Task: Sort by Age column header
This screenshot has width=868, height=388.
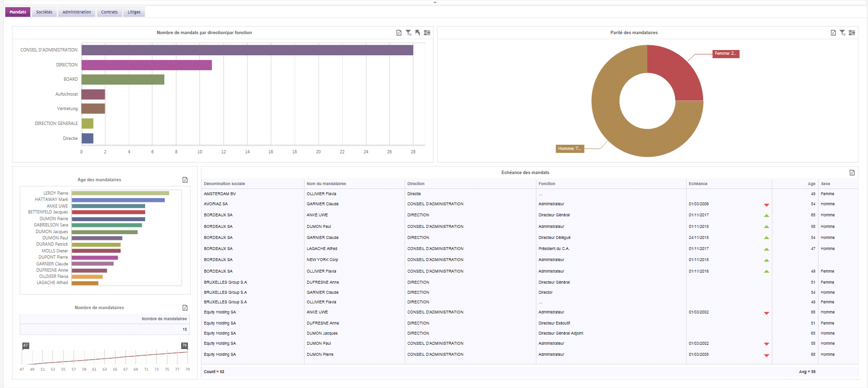Action: (x=811, y=184)
